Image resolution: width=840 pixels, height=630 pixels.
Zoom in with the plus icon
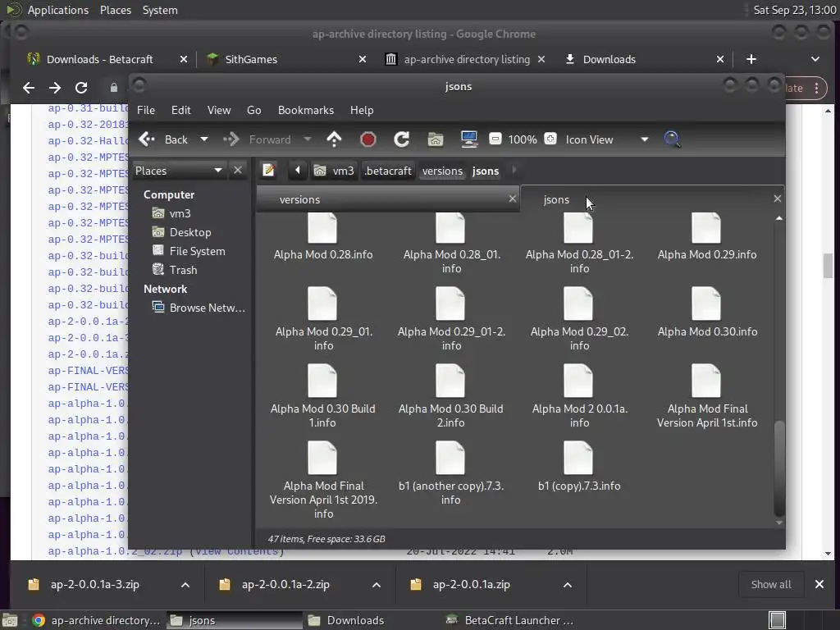pyautogui.click(x=550, y=139)
